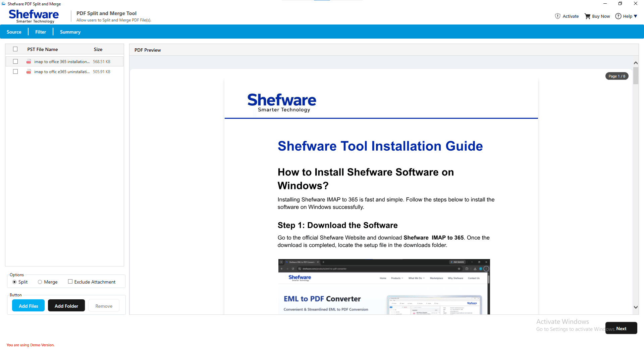Minimize the Shefware window
644x349 pixels.
tap(605, 4)
